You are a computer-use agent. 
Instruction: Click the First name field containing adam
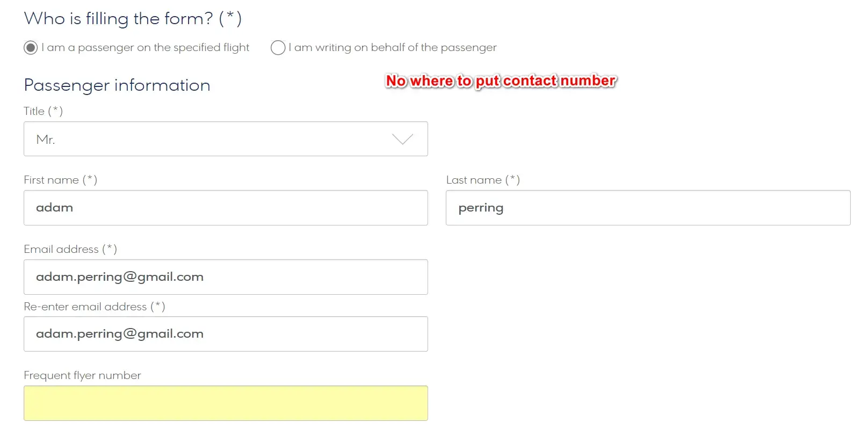pos(226,208)
